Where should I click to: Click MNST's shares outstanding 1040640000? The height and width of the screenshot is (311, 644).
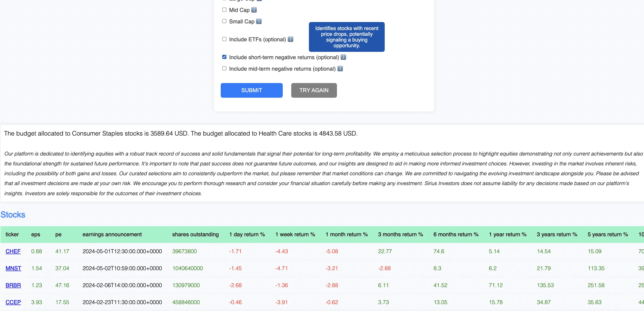pos(187,268)
